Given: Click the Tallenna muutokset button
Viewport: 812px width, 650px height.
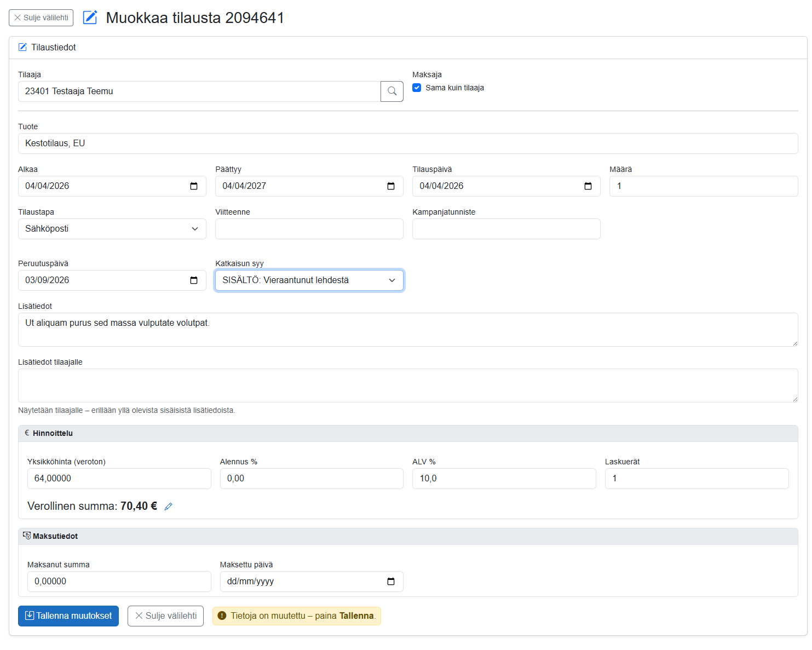Looking at the screenshot, I should point(68,616).
